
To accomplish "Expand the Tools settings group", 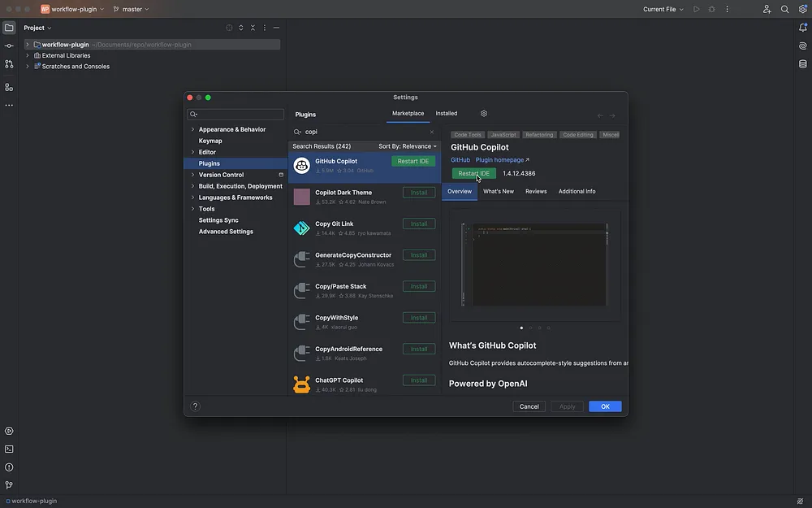I will coord(192,209).
